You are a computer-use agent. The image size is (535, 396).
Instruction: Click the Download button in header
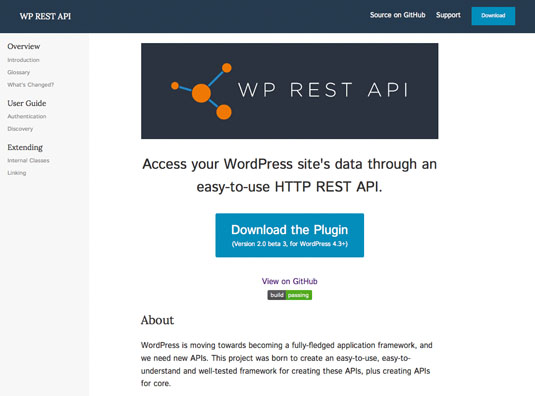[x=493, y=16]
